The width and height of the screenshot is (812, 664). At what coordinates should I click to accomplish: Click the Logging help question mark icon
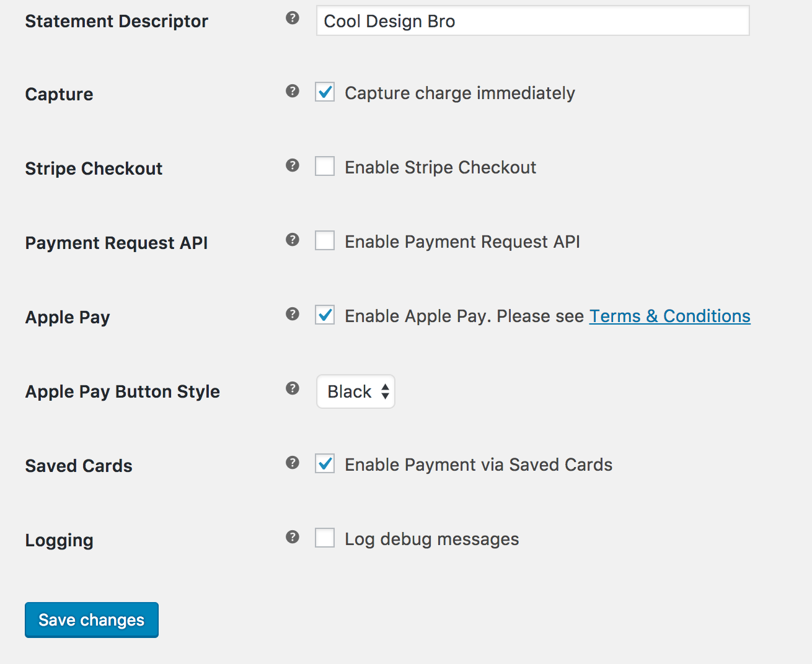(x=293, y=537)
